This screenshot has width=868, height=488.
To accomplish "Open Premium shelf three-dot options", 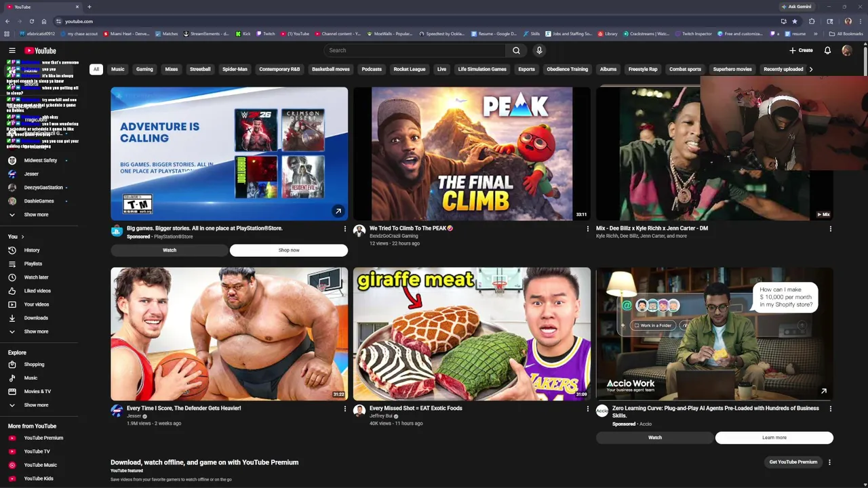I will click(x=829, y=462).
